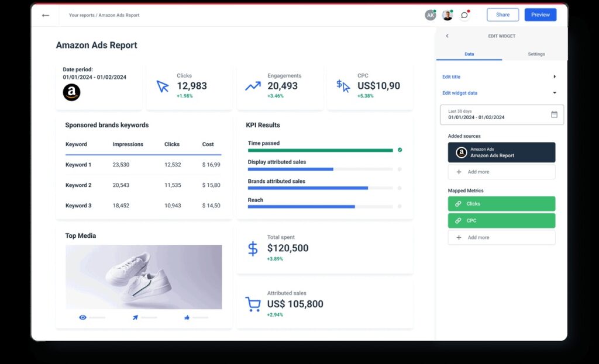Click the link icon on CPC metric
Screen dimensions: 599x364
[458, 220]
